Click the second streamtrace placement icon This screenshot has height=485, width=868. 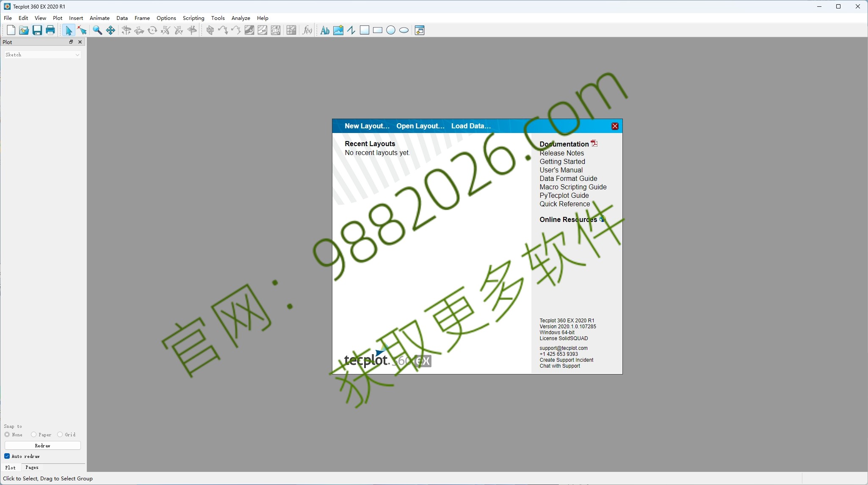236,30
